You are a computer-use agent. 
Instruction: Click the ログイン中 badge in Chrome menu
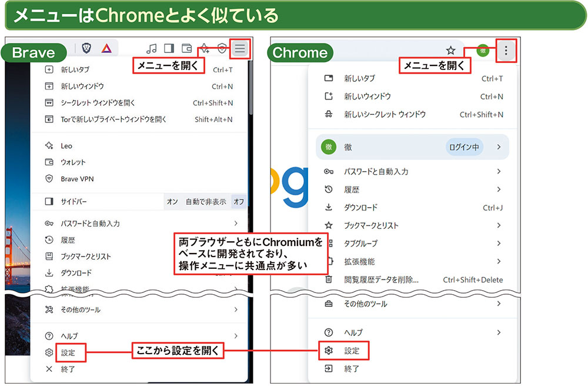(464, 147)
